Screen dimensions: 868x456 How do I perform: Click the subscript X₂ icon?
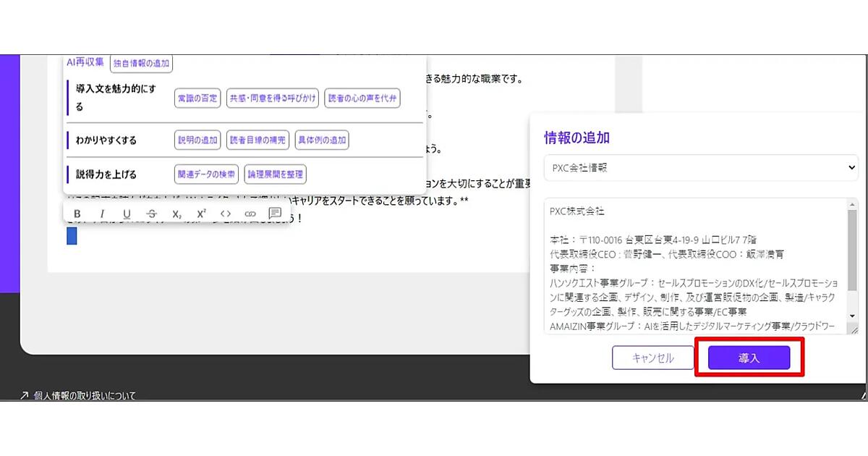176,214
